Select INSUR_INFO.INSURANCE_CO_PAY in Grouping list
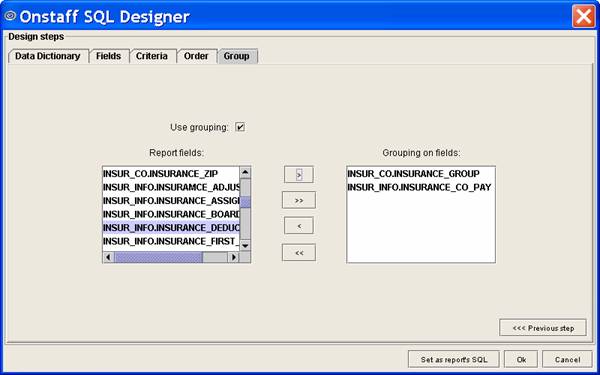Image resolution: width=600 pixels, height=375 pixels. (x=419, y=188)
